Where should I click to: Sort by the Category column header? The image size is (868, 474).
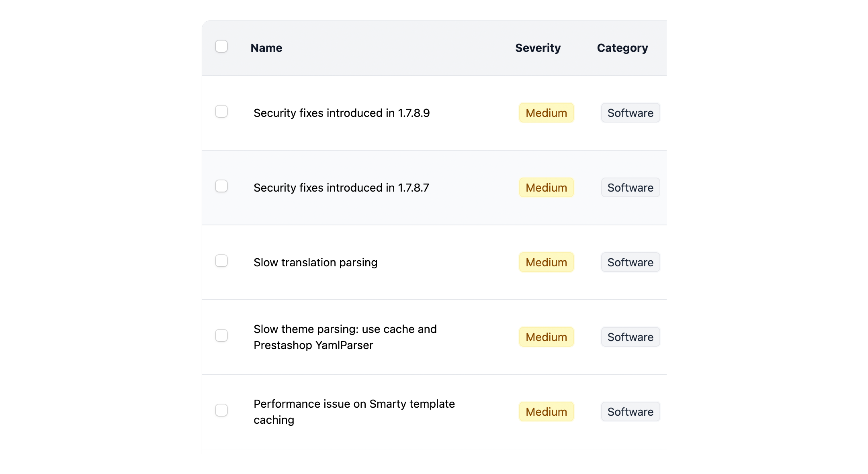622,48
